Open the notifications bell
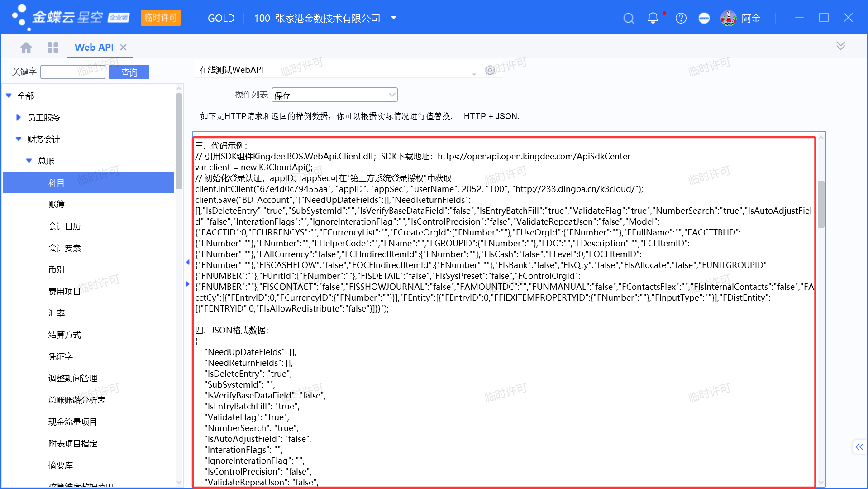 pos(653,18)
